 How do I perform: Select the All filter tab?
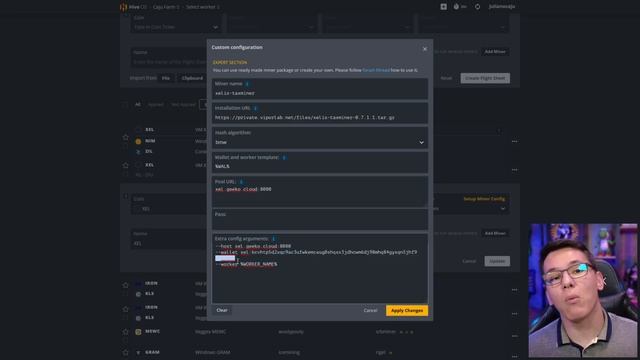click(x=138, y=104)
